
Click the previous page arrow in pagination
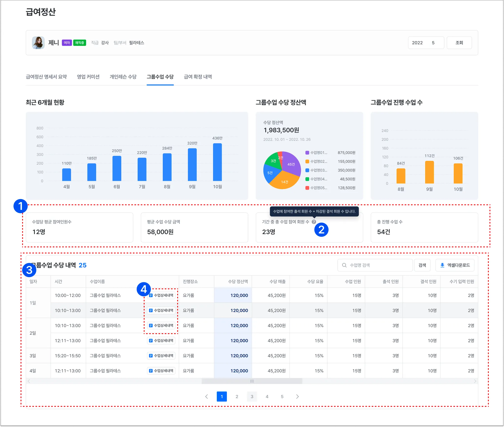tap(206, 396)
